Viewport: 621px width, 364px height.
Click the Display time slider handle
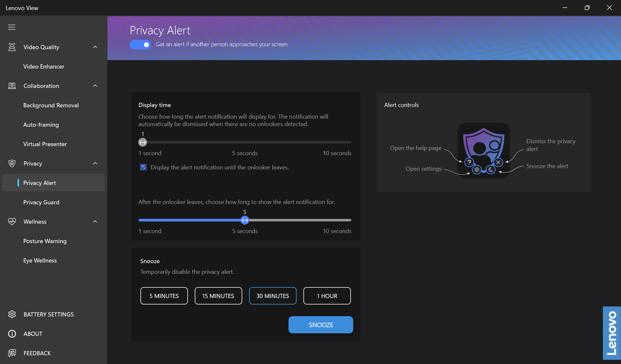coord(143,142)
